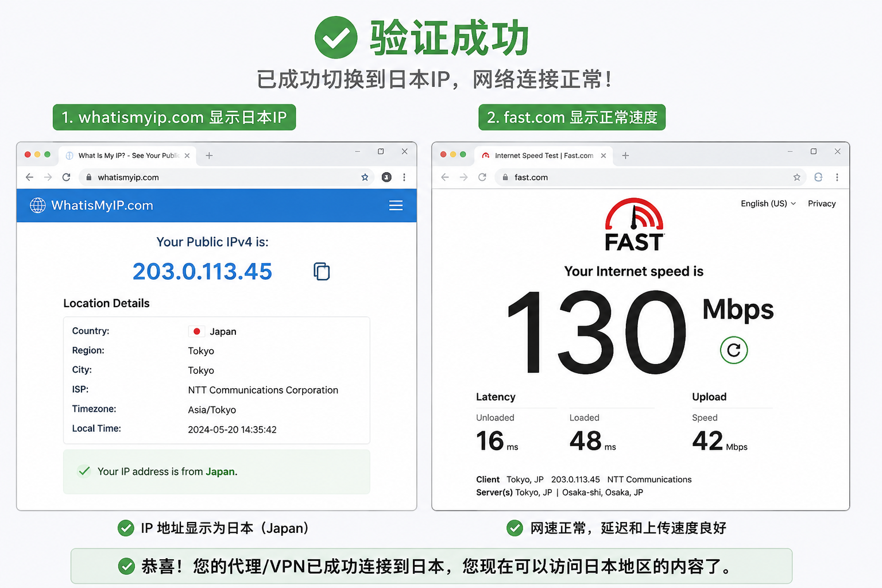Close the Internet Speed Test tab
This screenshot has height=588, width=882.
(x=604, y=156)
